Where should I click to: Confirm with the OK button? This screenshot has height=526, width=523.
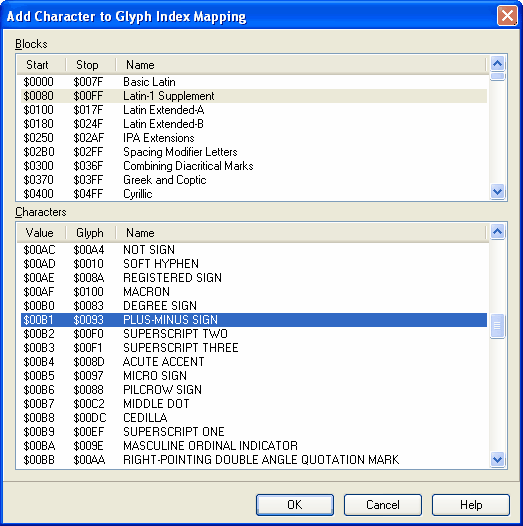[295, 505]
